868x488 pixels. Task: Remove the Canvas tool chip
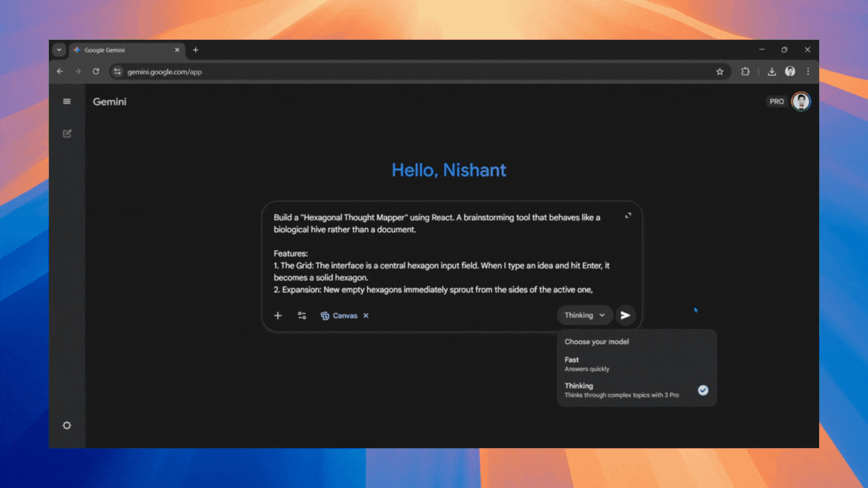coord(366,316)
